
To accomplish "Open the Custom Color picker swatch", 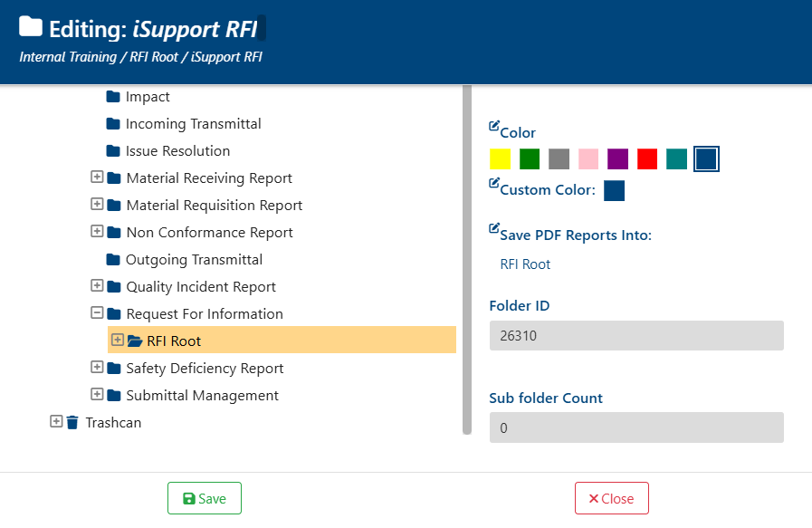I will 614,190.
